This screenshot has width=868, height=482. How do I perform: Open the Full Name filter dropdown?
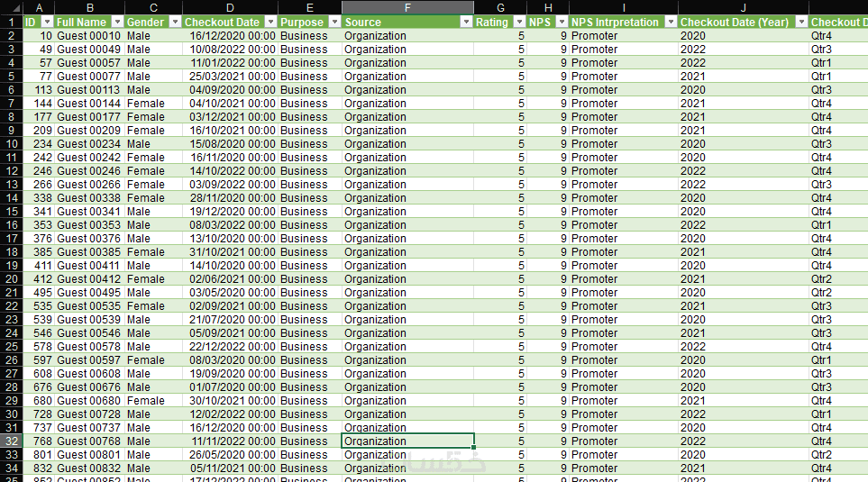(x=117, y=23)
